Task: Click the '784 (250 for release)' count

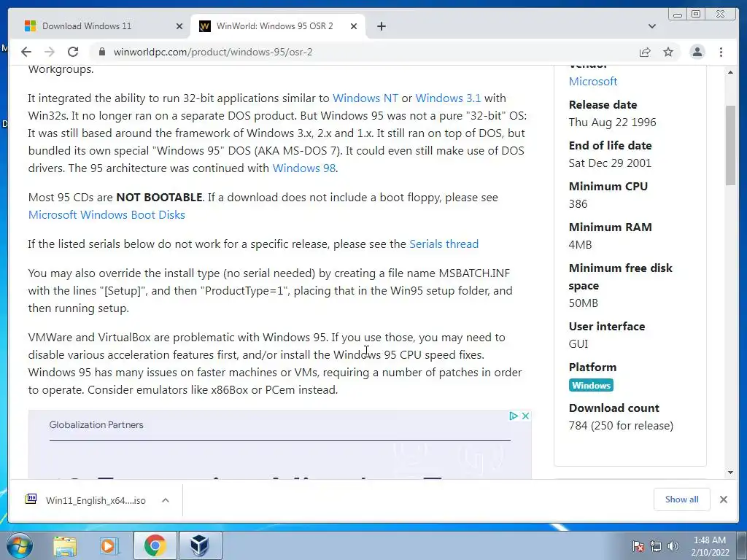Action: (621, 426)
